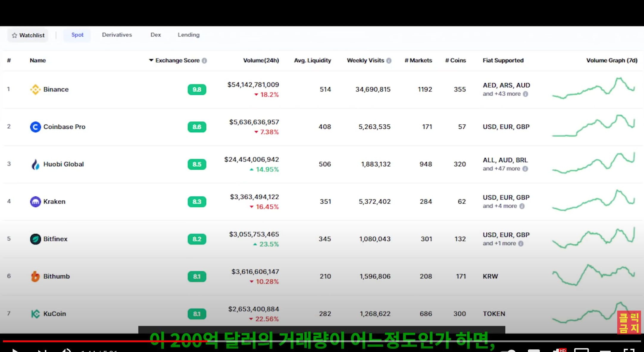The width and height of the screenshot is (644, 352).
Task: Select the Spot tab
Action: click(x=77, y=35)
